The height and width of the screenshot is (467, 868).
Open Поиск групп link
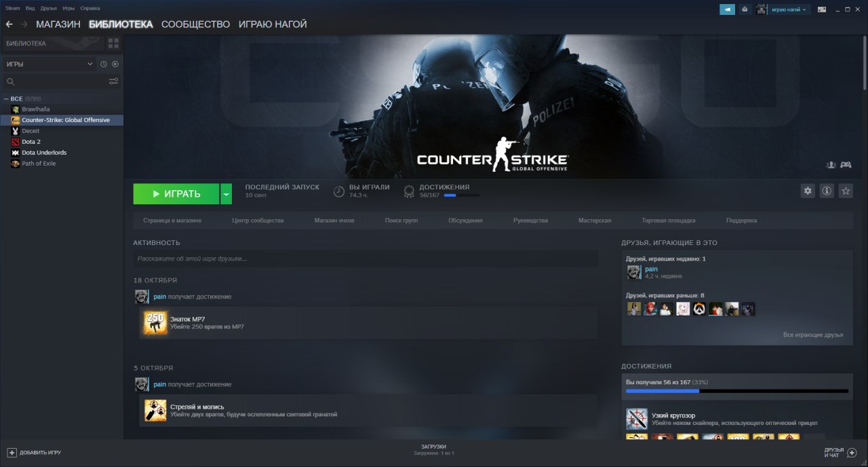tap(401, 221)
